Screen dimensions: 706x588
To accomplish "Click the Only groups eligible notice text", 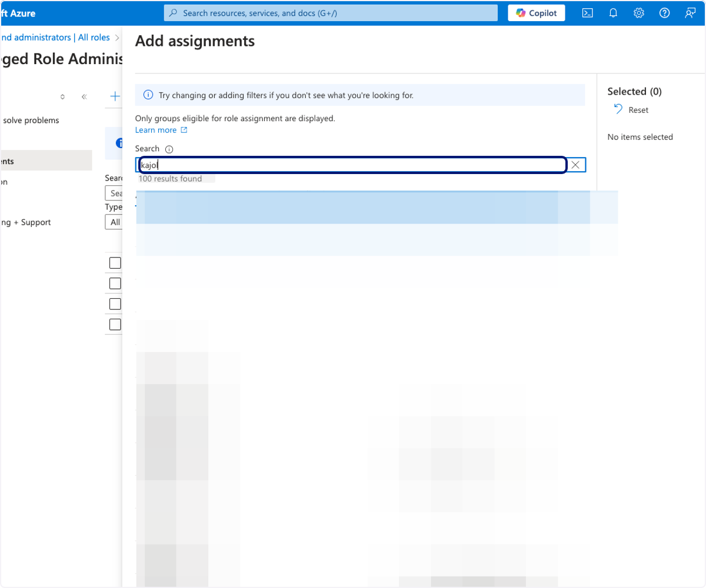I will point(235,118).
